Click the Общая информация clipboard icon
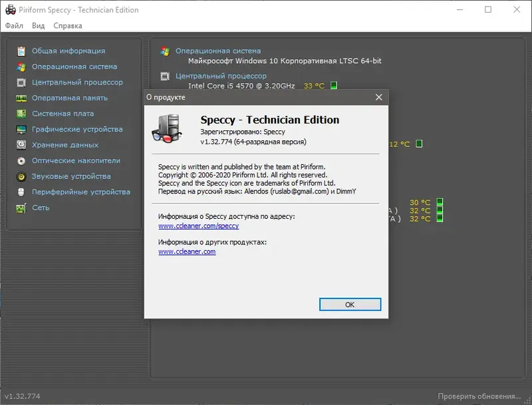Image resolution: width=532 pixels, height=405 pixels. (21, 51)
